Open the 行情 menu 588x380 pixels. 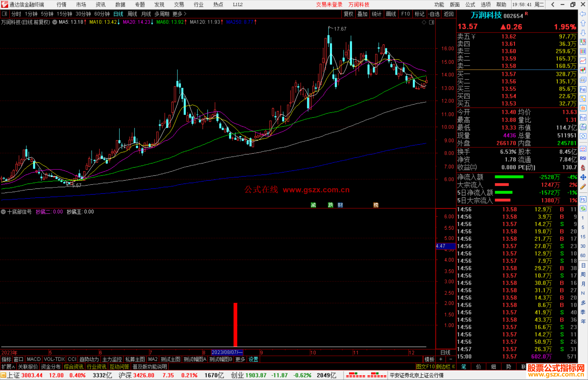pyautogui.click(x=62, y=5)
